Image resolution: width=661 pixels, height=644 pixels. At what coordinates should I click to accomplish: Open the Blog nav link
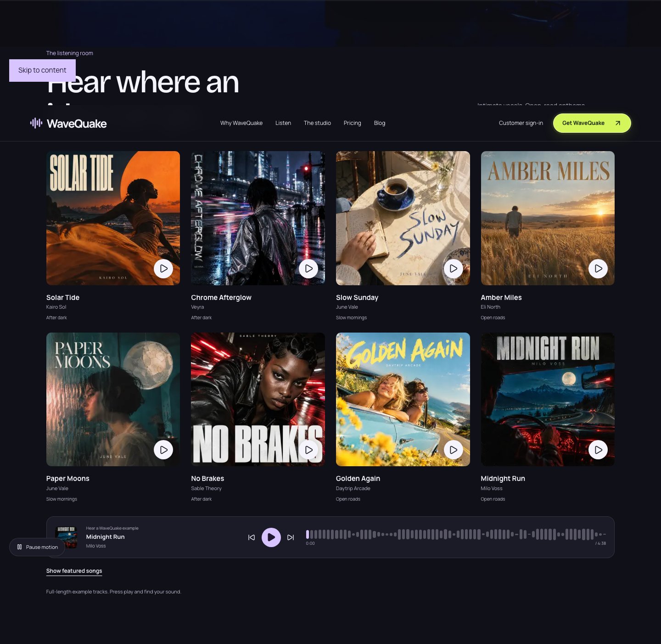380,123
